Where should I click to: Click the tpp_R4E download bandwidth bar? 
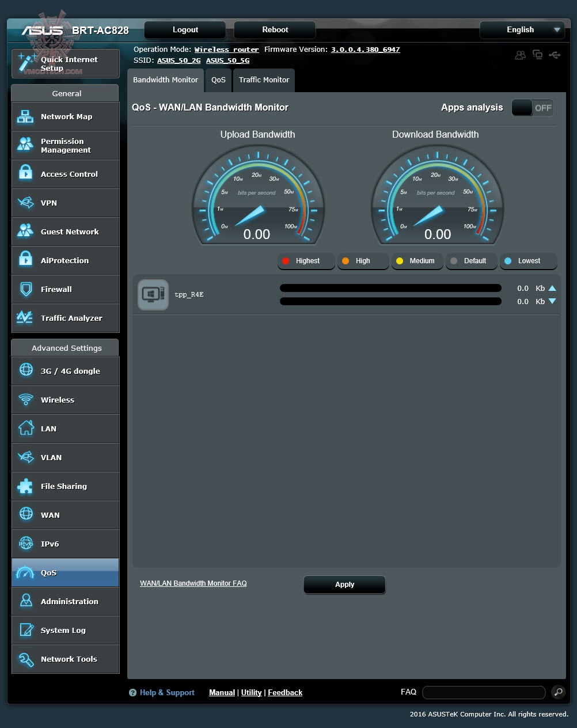pos(390,301)
